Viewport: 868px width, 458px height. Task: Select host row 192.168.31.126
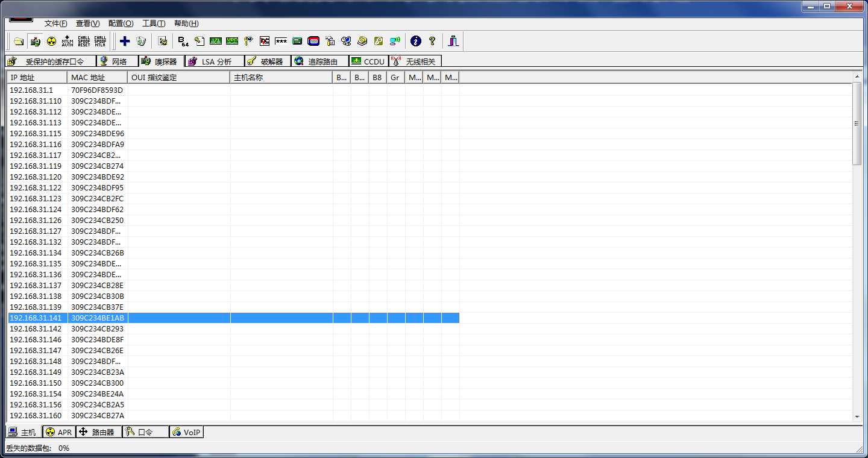pyautogui.click(x=234, y=220)
